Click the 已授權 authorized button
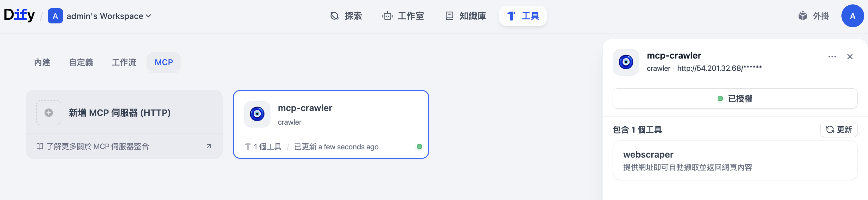This screenshot has width=868, height=200. [x=735, y=98]
